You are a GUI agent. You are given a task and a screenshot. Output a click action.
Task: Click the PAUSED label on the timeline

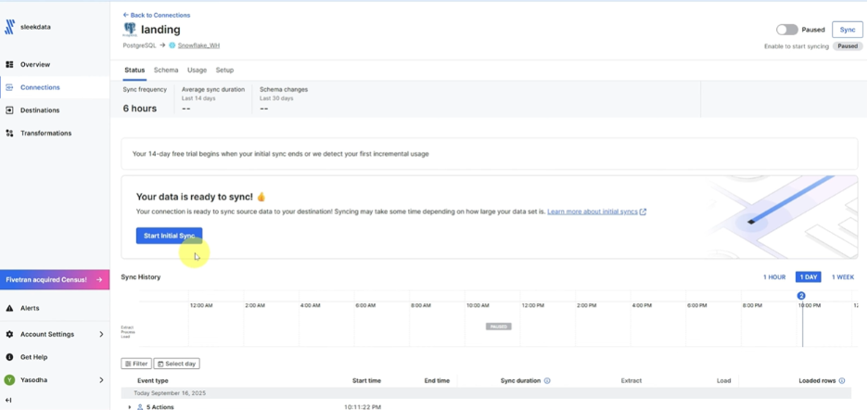pyautogui.click(x=499, y=327)
